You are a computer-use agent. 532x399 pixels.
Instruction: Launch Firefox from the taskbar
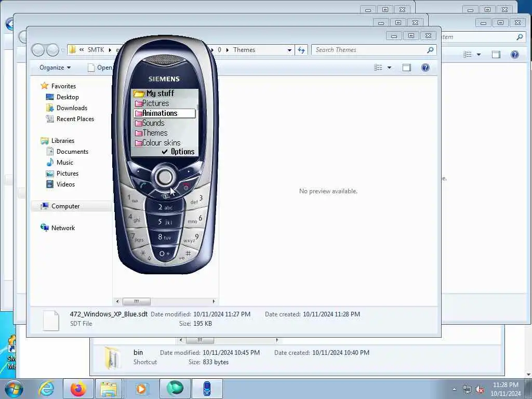78,389
